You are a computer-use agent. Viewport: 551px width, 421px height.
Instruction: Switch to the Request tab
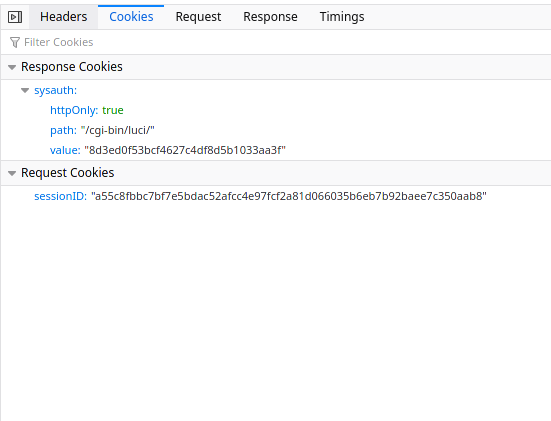coord(198,17)
